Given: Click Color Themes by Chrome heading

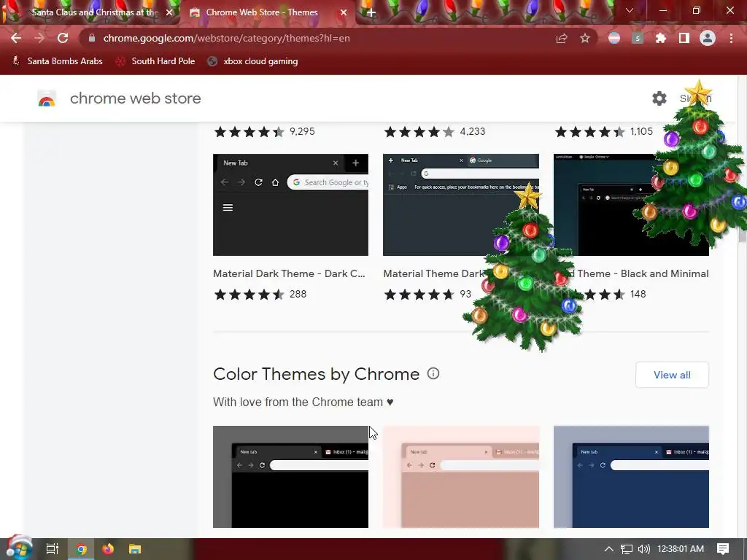Looking at the screenshot, I should coord(317,374).
